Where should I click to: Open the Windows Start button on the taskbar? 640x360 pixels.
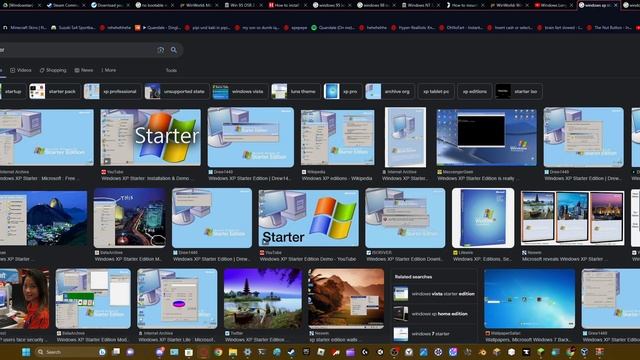pos(26,352)
